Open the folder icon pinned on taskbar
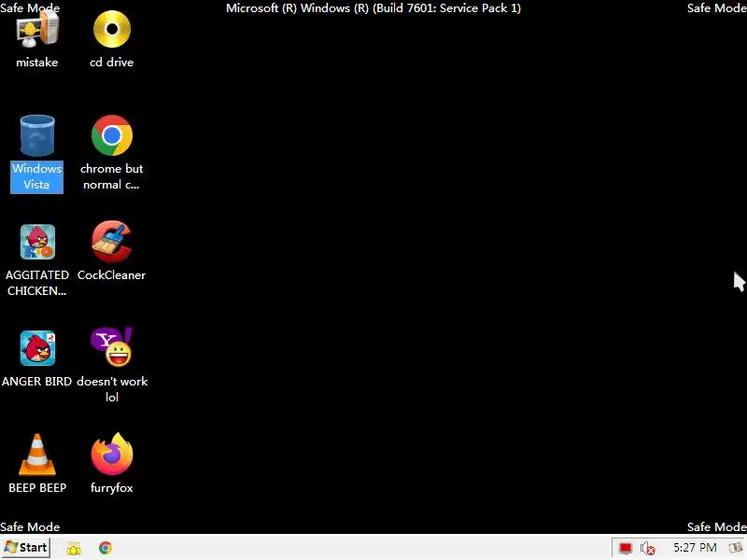 point(74,548)
